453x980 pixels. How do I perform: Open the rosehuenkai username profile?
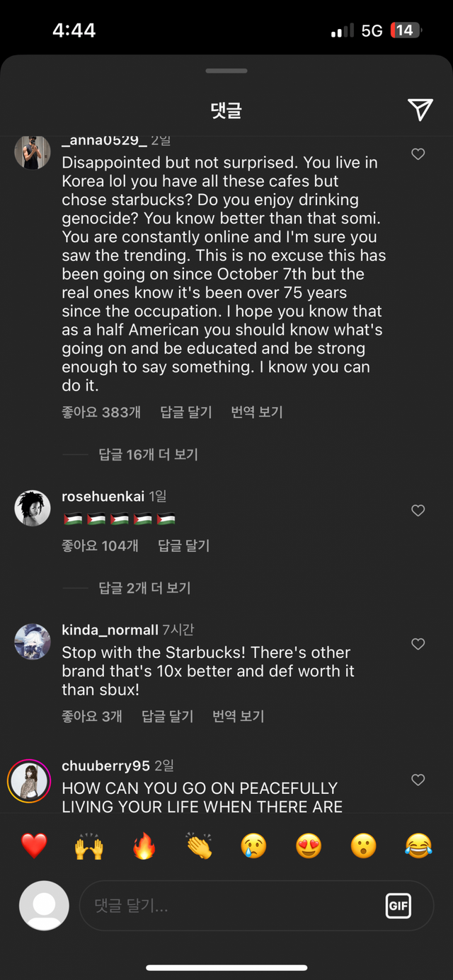click(103, 497)
